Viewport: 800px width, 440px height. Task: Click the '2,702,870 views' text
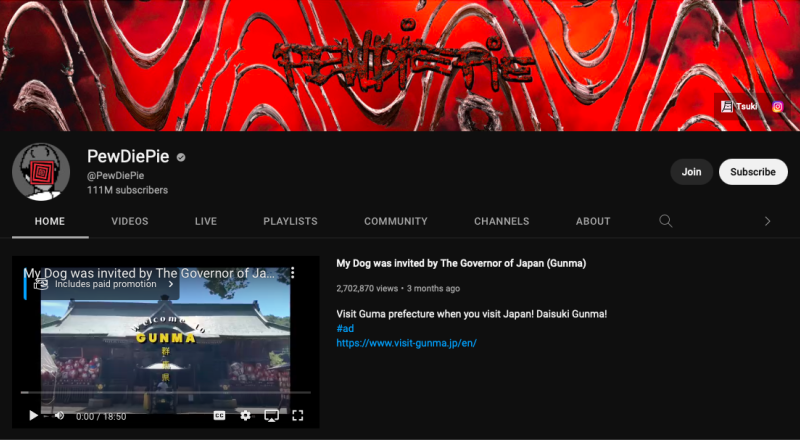click(367, 288)
